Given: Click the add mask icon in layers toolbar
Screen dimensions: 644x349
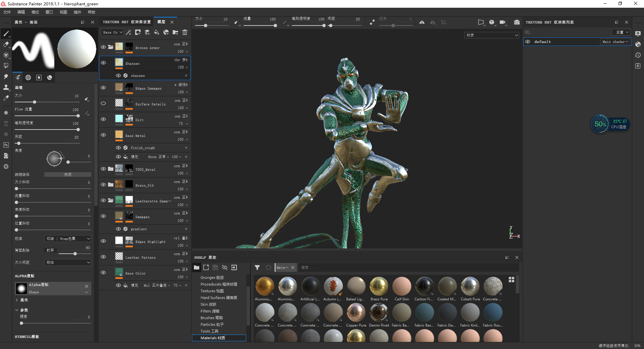Looking at the screenshot, I should tap(138, 32).
